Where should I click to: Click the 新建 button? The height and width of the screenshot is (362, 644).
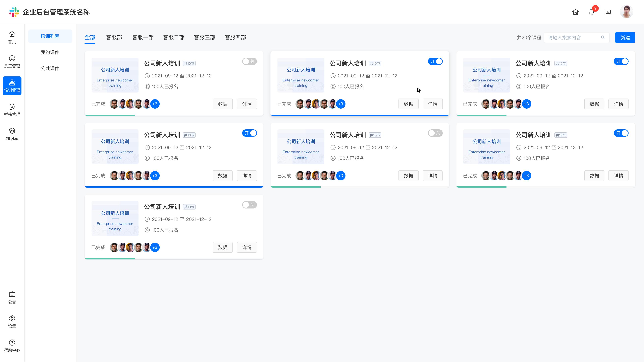625,38
